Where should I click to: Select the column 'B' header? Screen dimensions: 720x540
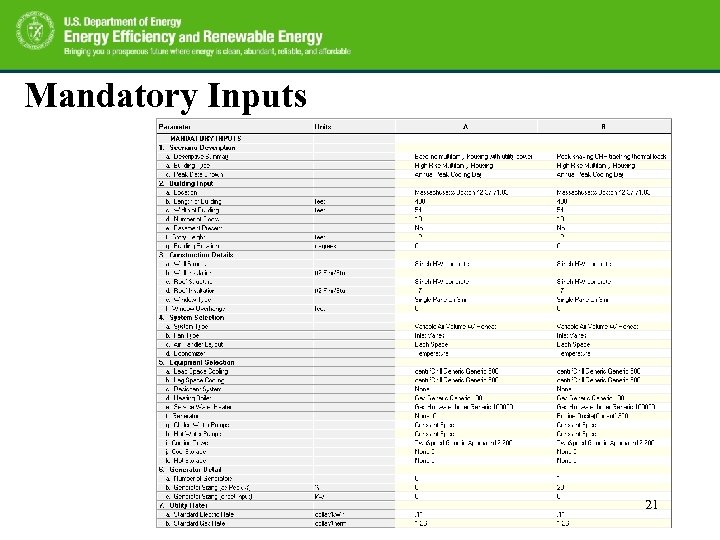coord(604,127)
